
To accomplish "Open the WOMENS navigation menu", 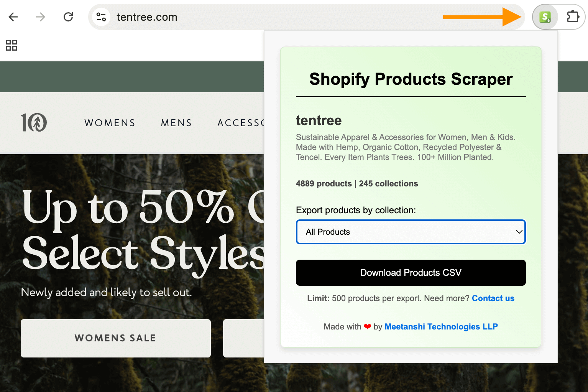I will pos(110,123).
